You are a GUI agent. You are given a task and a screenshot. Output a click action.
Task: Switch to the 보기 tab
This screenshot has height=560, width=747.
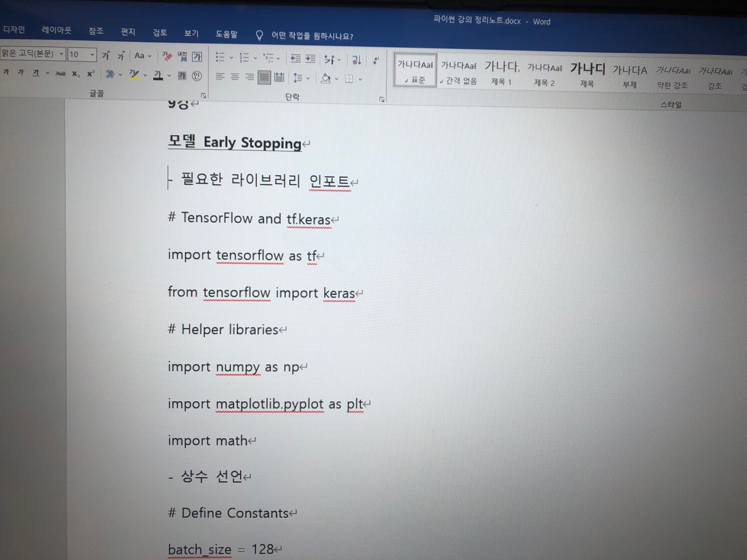coord(191,33)
